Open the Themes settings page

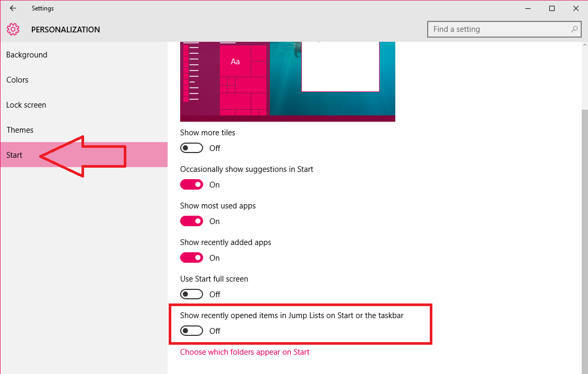pos(20,130)
